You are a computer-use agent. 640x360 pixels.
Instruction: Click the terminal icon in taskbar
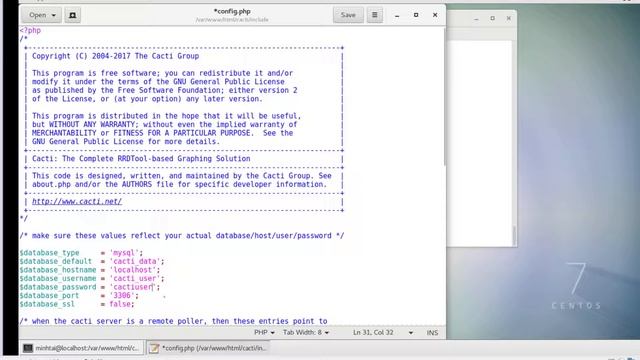[28, 348]
